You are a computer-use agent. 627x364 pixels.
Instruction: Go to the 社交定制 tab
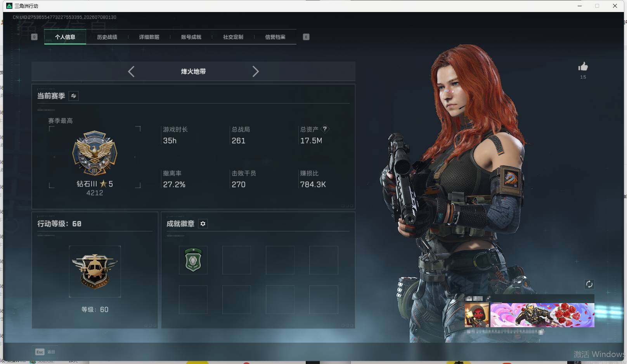click(x=233, y=37)
